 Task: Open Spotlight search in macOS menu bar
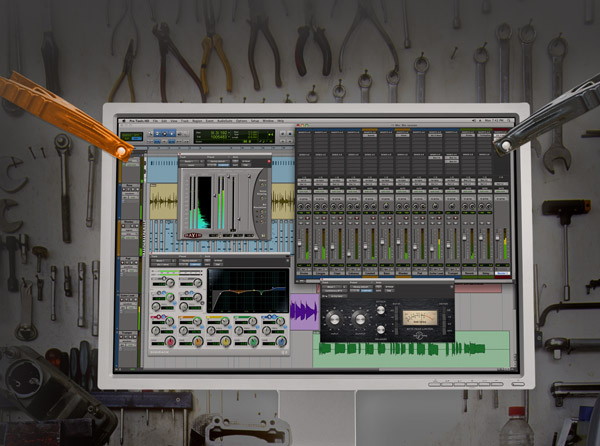(x=509, y=120)
